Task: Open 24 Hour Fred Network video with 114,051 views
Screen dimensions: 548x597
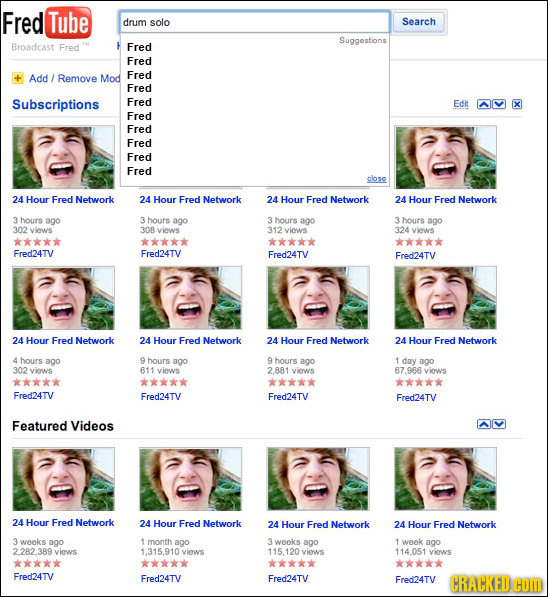Action: point(445,525)
